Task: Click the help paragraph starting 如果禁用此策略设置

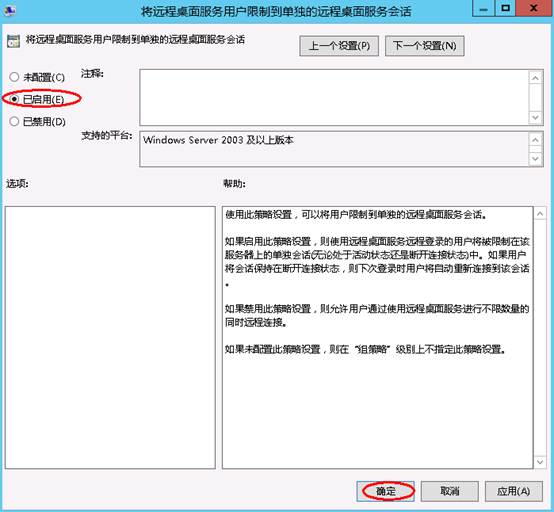Action: 377,316
